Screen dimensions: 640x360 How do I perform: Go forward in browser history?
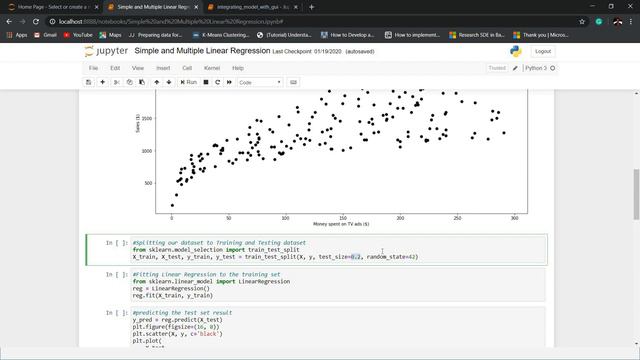22,22
